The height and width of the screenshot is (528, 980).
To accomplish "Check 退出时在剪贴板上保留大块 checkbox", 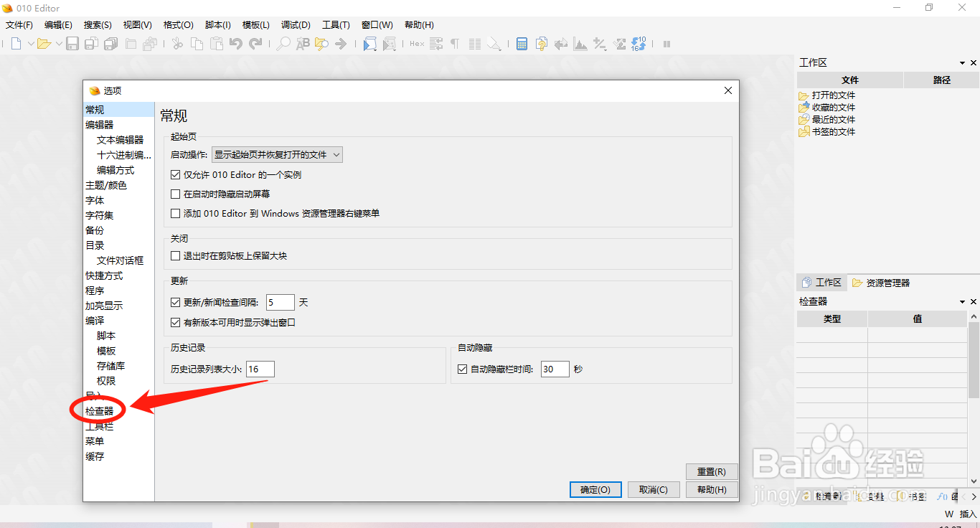I will pos(175,255).
